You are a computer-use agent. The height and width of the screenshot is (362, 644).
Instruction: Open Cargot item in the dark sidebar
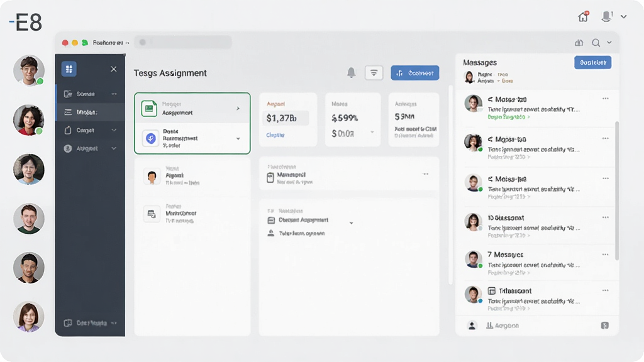(90, 130)
